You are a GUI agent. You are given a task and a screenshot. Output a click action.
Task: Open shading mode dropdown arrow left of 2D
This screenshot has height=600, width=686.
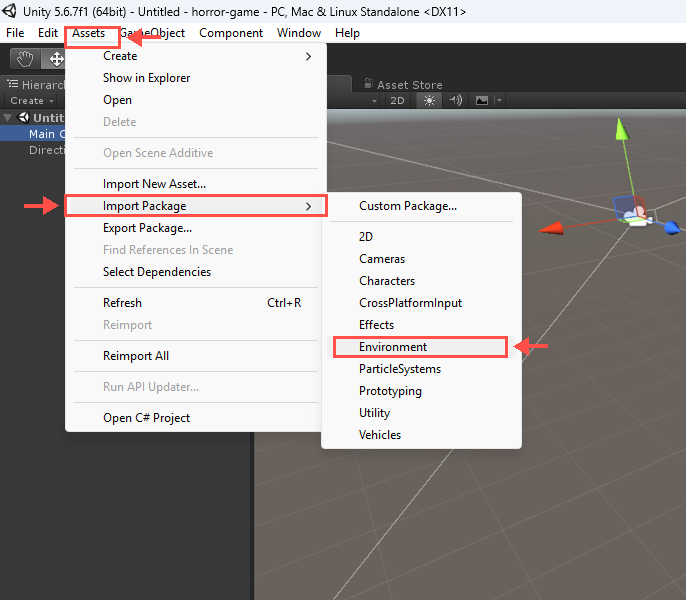[x=374, y=101]
